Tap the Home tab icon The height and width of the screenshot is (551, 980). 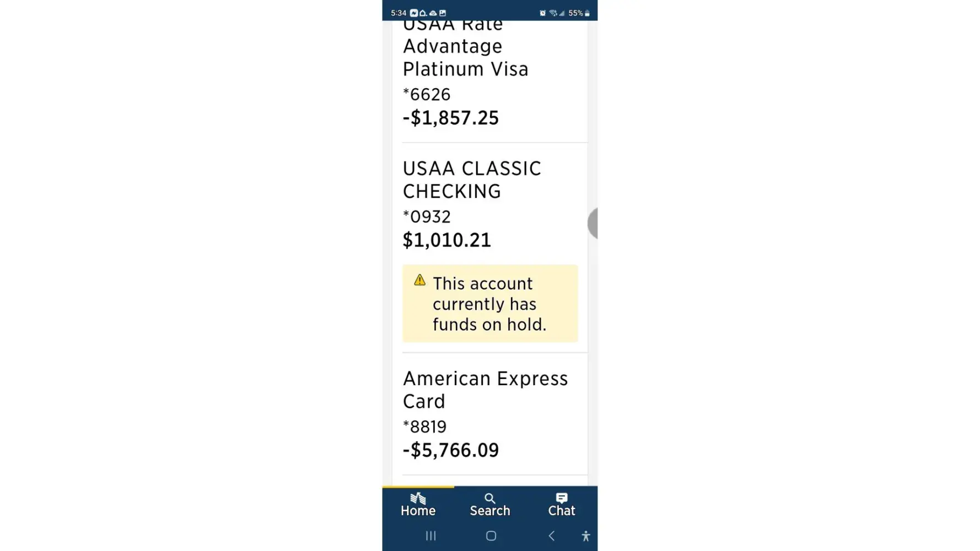(x=418, y=504)
